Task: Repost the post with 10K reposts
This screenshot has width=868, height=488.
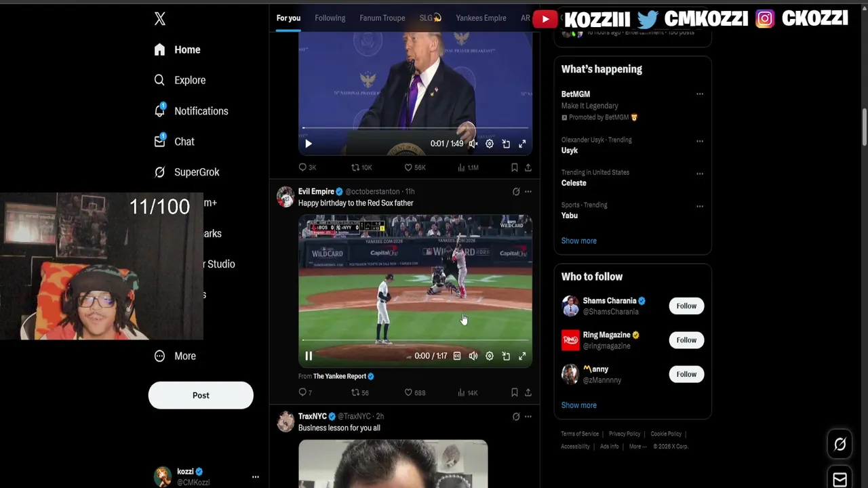Action: (361, 167)
